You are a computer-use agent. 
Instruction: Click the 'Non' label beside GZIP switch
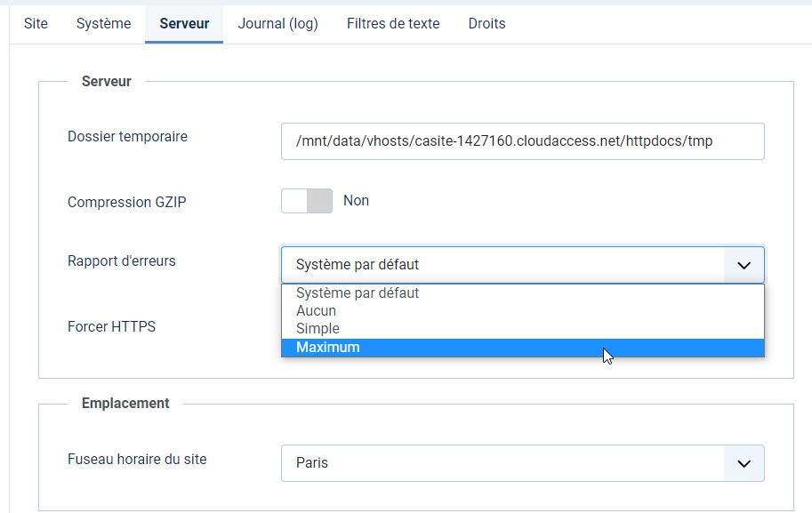pos(356,201)
